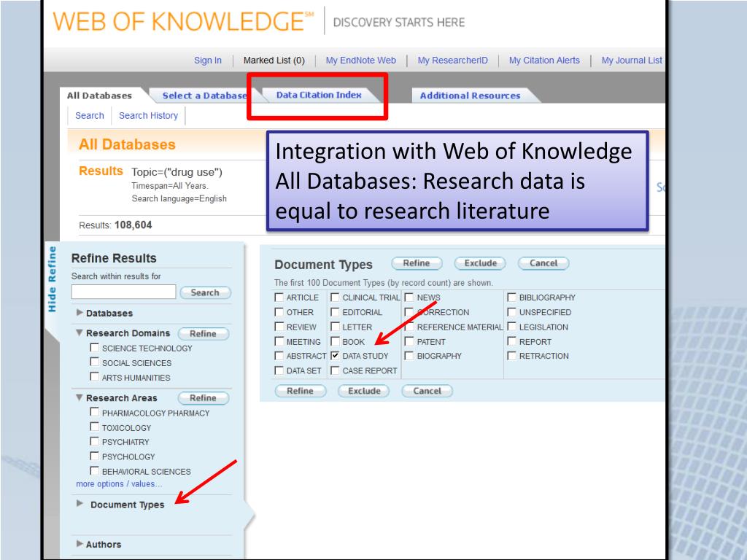Click Refine button next to Research Areas
This screenshot has width=747, height=560.
click(204, 397)
